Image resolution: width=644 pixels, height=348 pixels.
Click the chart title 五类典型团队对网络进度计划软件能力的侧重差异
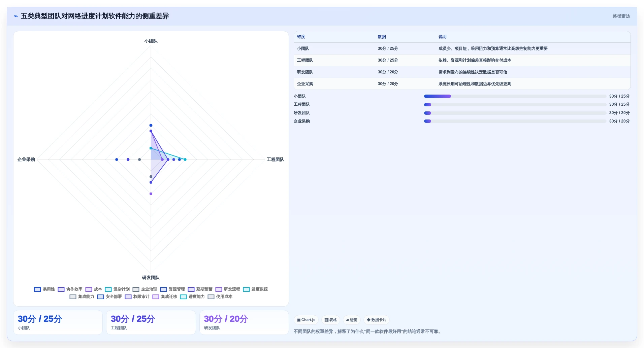point(95,16)
